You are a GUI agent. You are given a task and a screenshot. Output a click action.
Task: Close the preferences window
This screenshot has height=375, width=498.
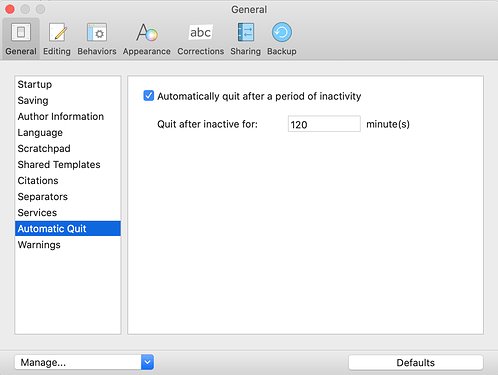point(10,9)
